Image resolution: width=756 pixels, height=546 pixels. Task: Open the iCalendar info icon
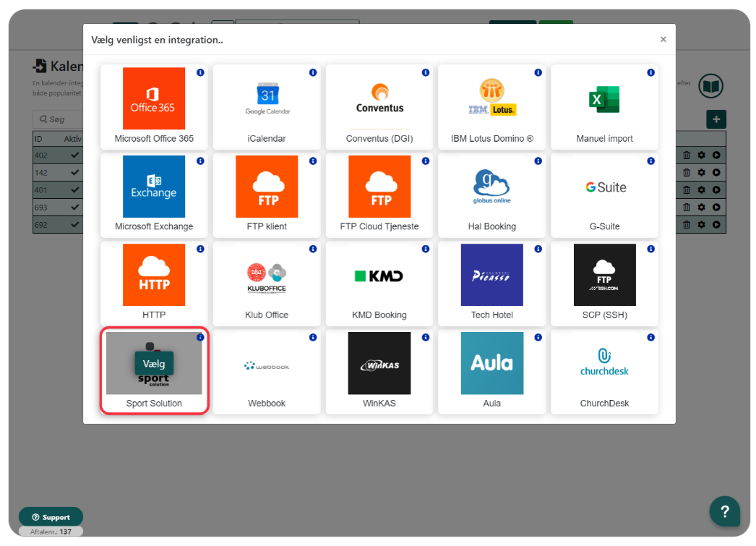tap(313, 72)
